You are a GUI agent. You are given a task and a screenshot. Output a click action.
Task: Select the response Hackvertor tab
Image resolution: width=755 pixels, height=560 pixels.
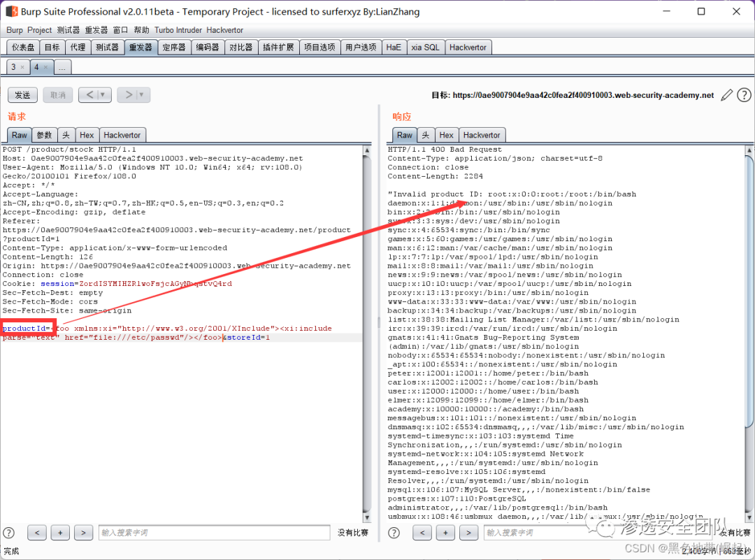(x=482, y=136)
